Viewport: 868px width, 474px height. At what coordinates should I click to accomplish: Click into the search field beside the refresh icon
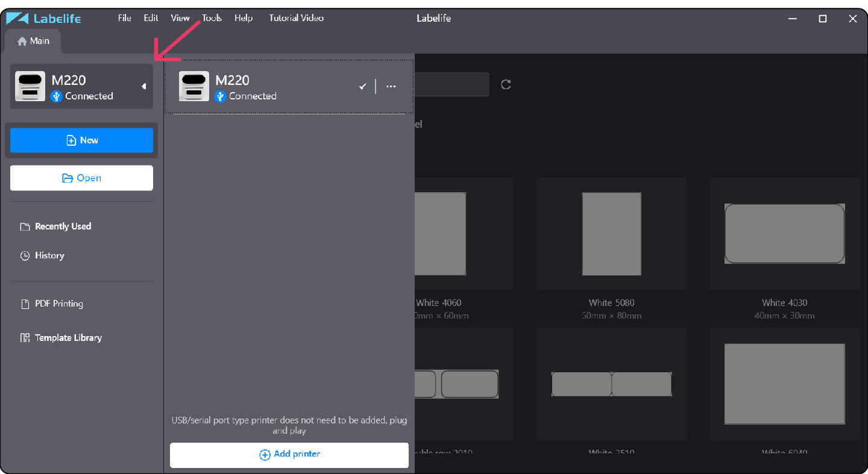point(451,84)
